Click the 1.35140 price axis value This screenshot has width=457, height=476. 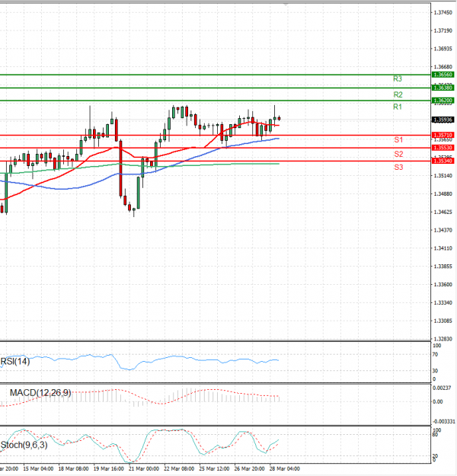click(443, 176)
